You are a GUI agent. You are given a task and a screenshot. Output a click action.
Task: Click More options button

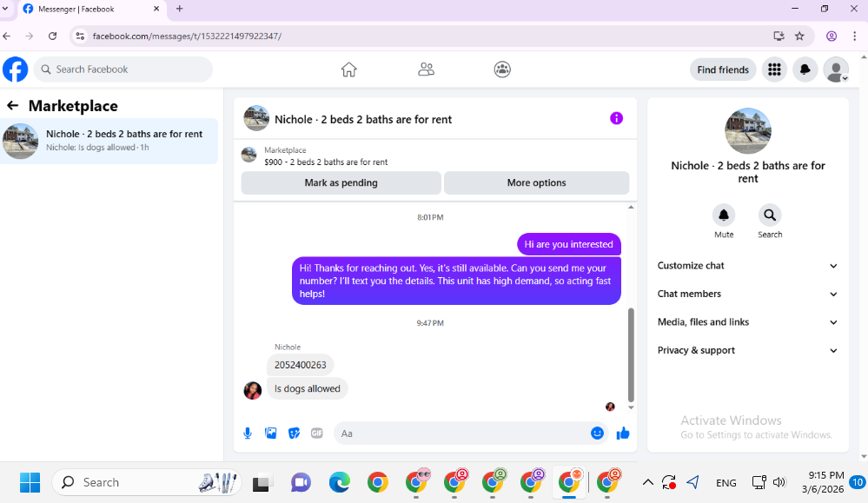pos(536,182)
